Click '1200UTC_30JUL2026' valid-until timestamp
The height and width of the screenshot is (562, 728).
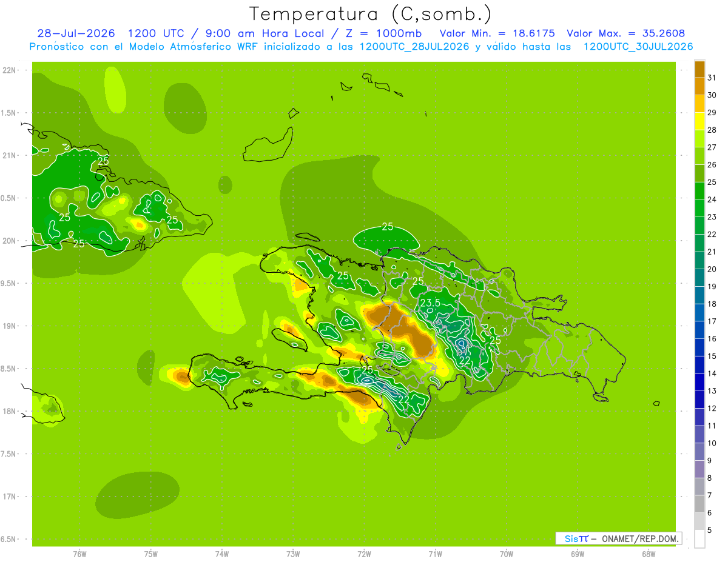coord(638,47)
